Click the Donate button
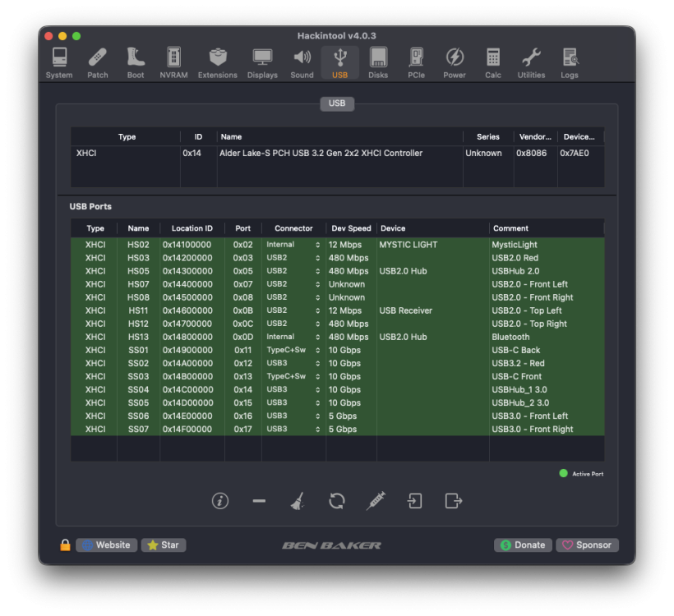 click(523, 545)
